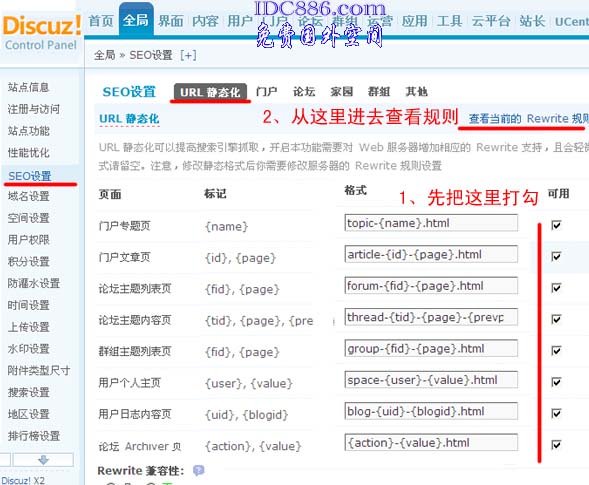Open SEO设置 in the left sidebar
589x485 pixels.
[x=30, y=176]
